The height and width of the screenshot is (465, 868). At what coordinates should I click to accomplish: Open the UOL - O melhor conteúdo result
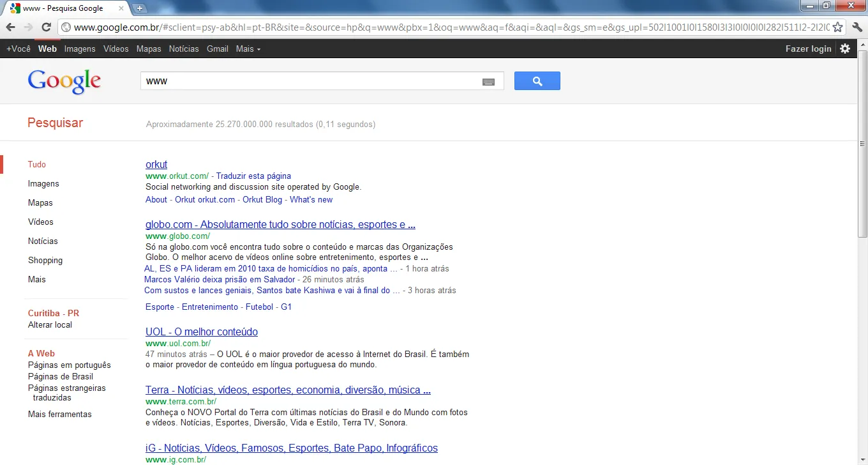click(x=202, y=332)
